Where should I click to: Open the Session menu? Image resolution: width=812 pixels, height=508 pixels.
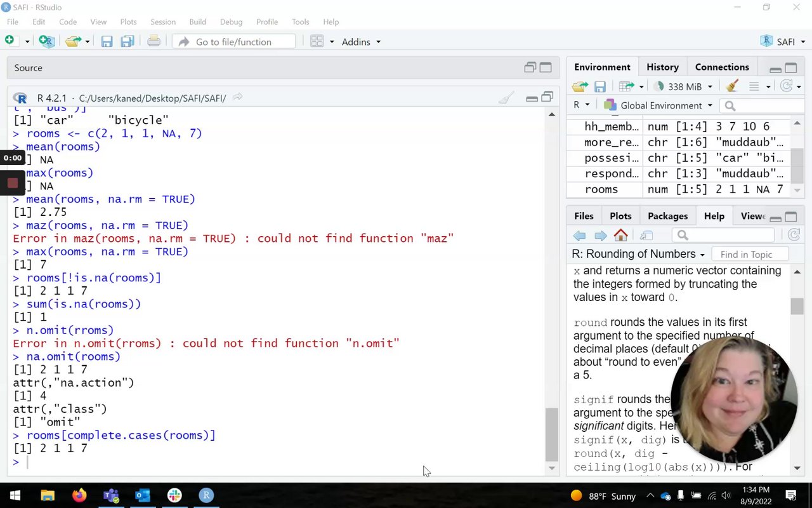(x=163, y=22)
